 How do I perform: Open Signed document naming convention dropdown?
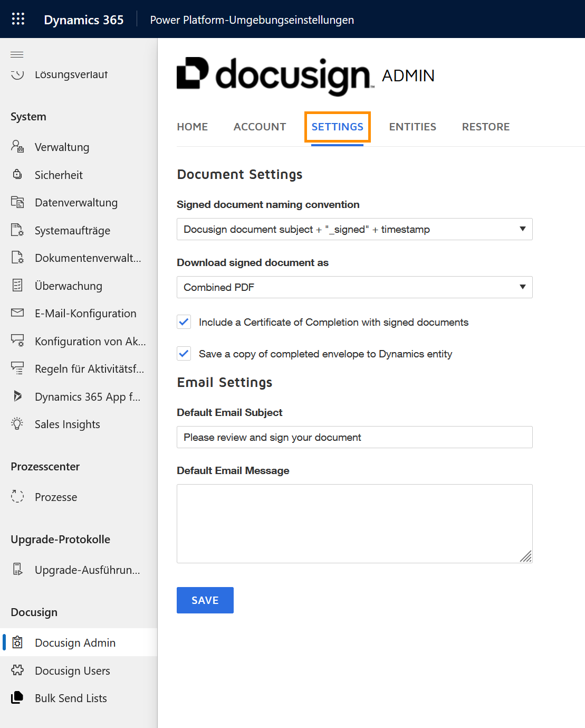coord(354,229)
